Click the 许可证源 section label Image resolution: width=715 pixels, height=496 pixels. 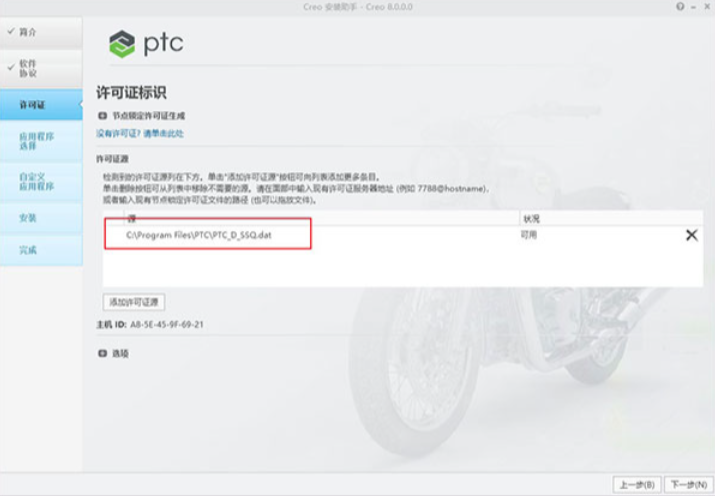click(x=112, y=159)
